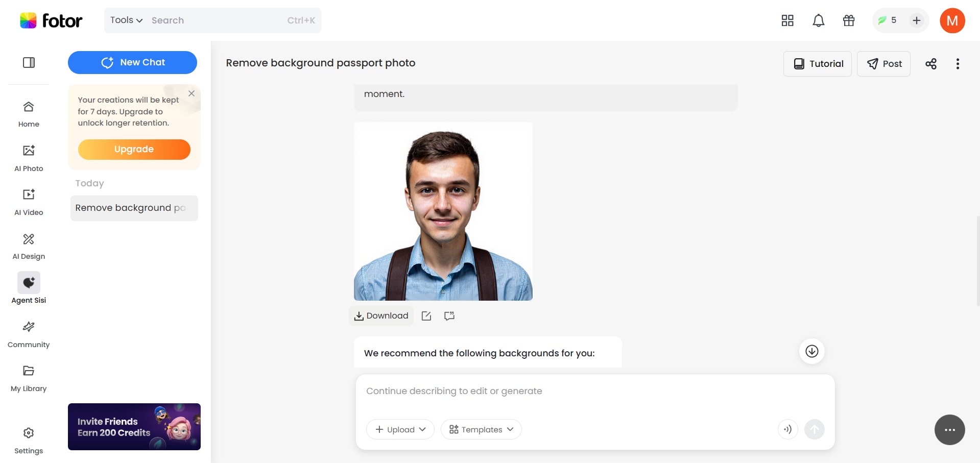The width and height of the screenshot is (980, 463).
Task: Toggle the sidebar collapse panel icon
Action: pyautogui.click(x=29, y=63)
